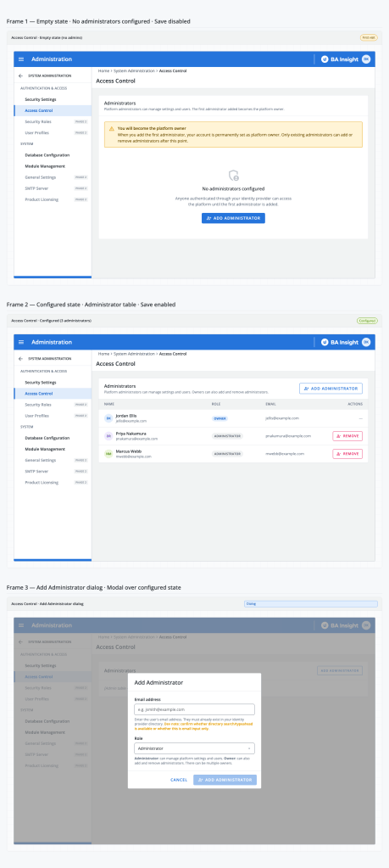This screenshot has width=389, height=868.
Task: Open the hamburger menu in Frame 2
Action: (21, 342)
